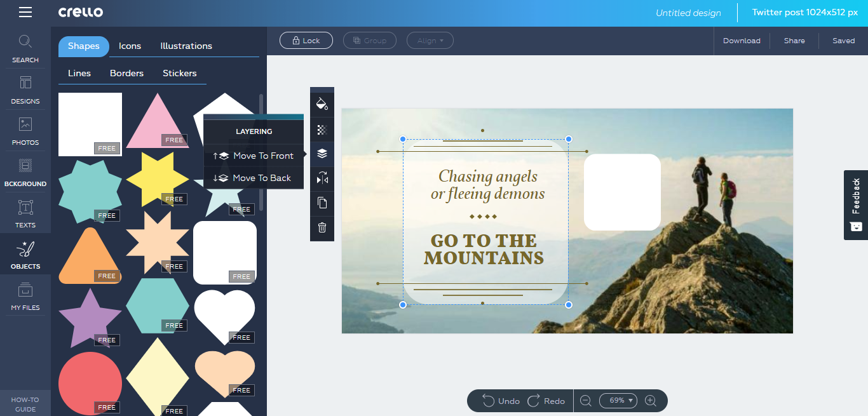Click the Saved status button
868x416 pixels.
pyautogui.click(x=844, y=41)
